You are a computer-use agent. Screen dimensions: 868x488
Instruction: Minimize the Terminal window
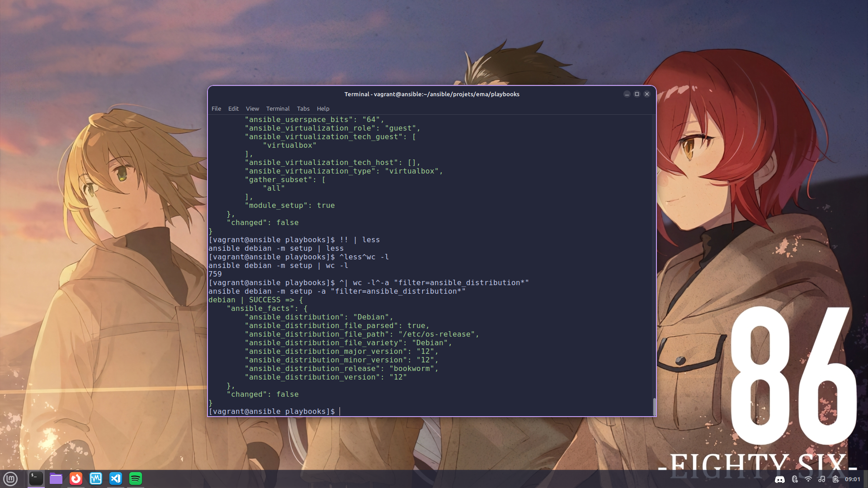(627, 94)
